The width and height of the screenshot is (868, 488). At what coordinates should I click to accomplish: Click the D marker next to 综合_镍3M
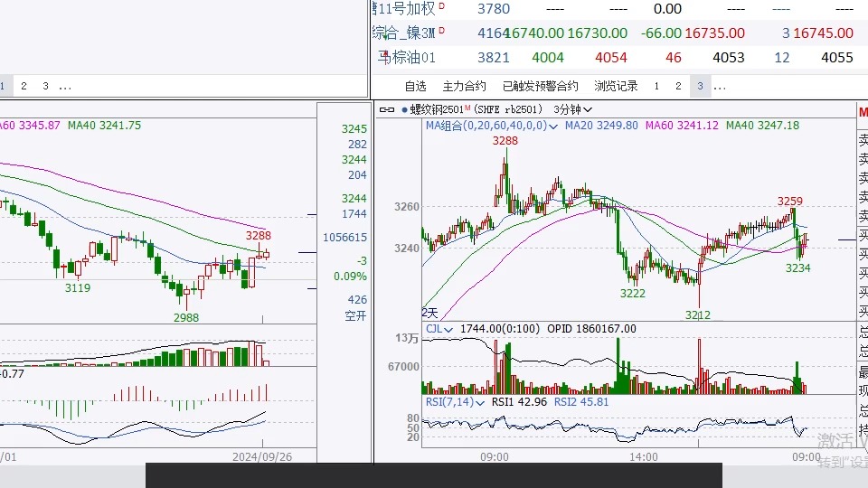click(442, 33)
